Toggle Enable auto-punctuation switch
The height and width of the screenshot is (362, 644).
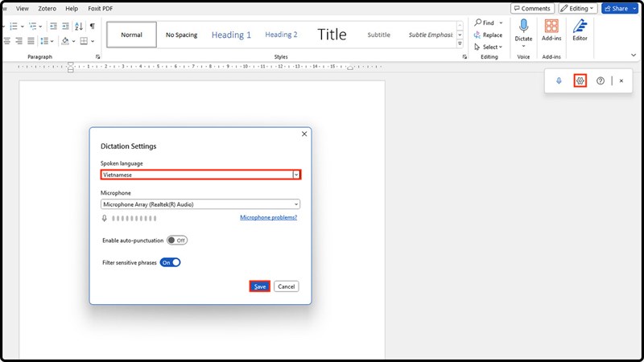click(176, 241)
